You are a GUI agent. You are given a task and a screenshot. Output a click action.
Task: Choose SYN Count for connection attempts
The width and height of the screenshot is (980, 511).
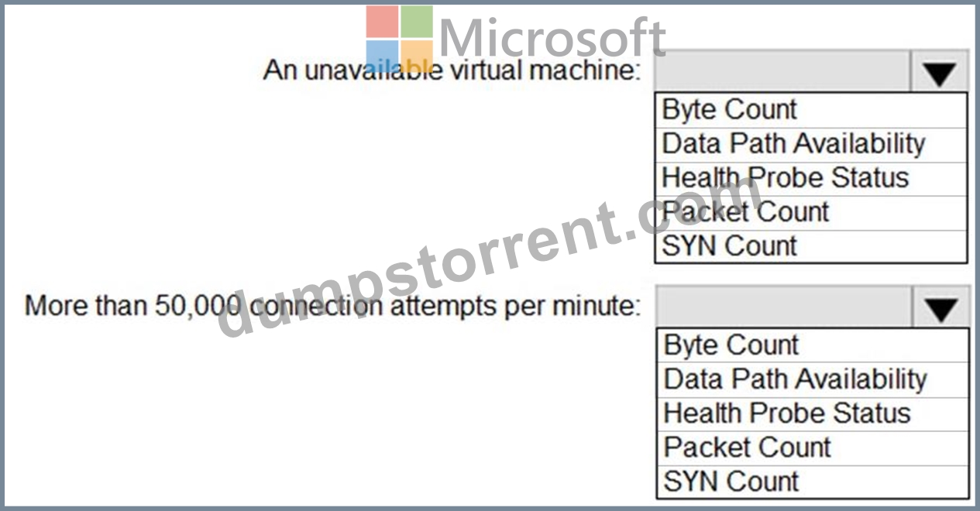(813, 482)
